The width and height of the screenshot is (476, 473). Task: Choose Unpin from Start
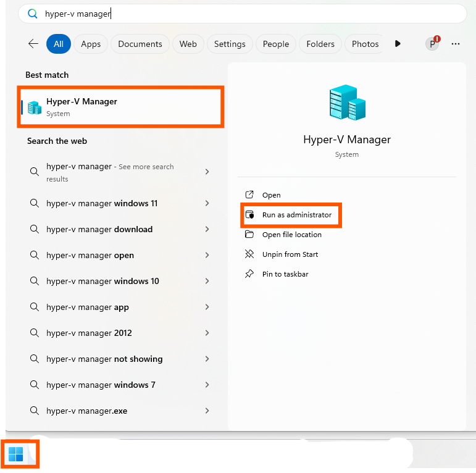click(290, 254)
